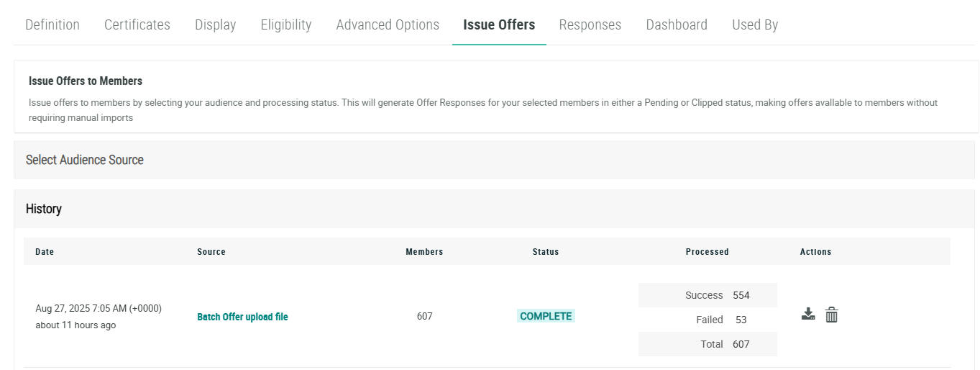
Task: Click the Success count row
Action: point(707,295)
